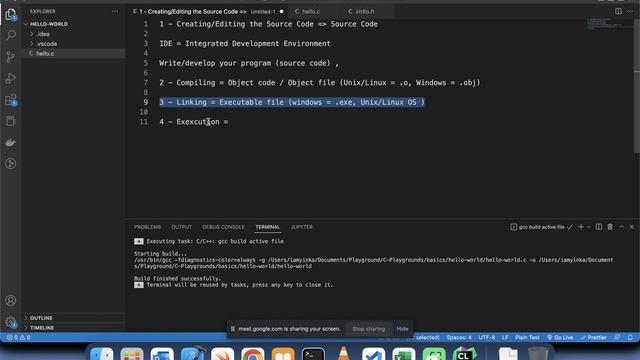Open the Manage settings gear
The height and width of the screenshot is (360, 640).
coord(11,322)
